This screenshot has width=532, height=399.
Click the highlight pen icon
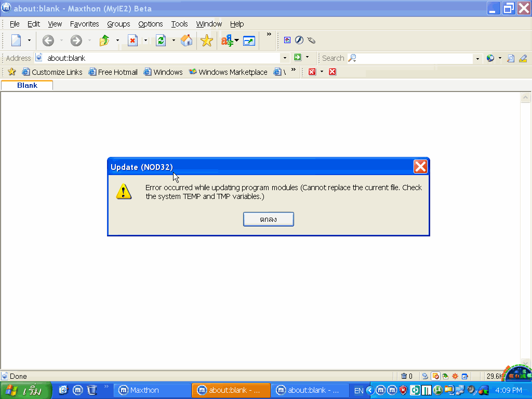click(x=523, y=58)
